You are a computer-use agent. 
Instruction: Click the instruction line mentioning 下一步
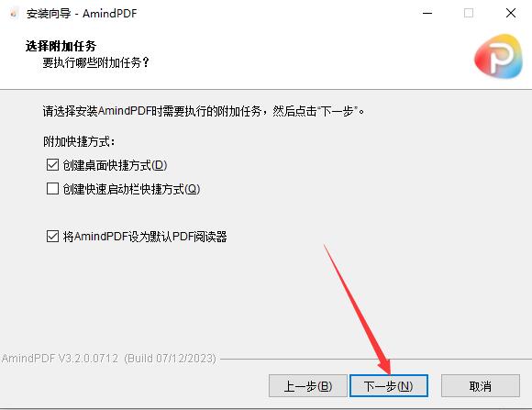point(204,111)
